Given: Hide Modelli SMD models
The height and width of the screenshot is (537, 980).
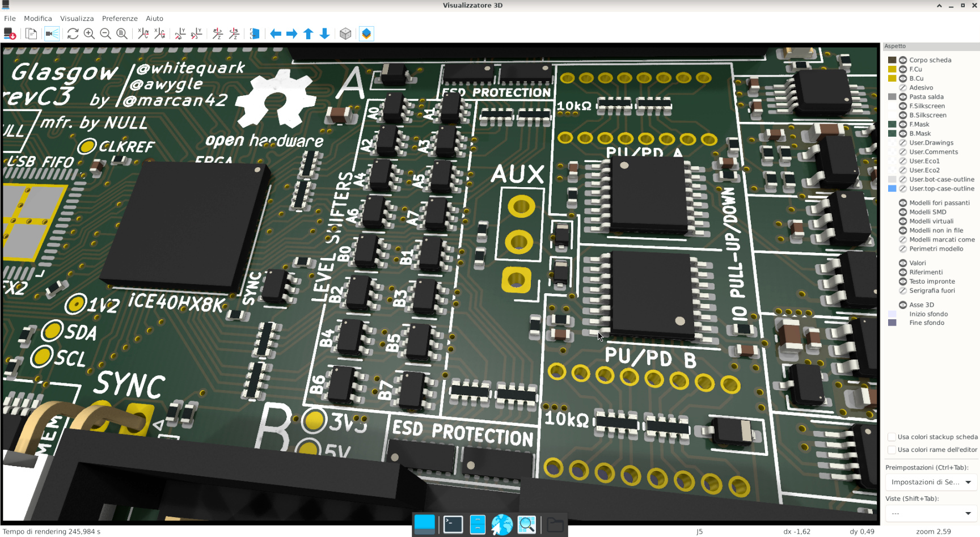Looking at the screenshot, I should point(903,212).
